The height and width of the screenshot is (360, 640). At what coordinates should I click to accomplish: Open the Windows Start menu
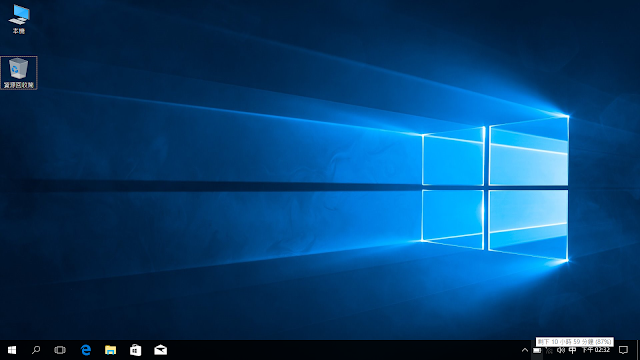12,350
